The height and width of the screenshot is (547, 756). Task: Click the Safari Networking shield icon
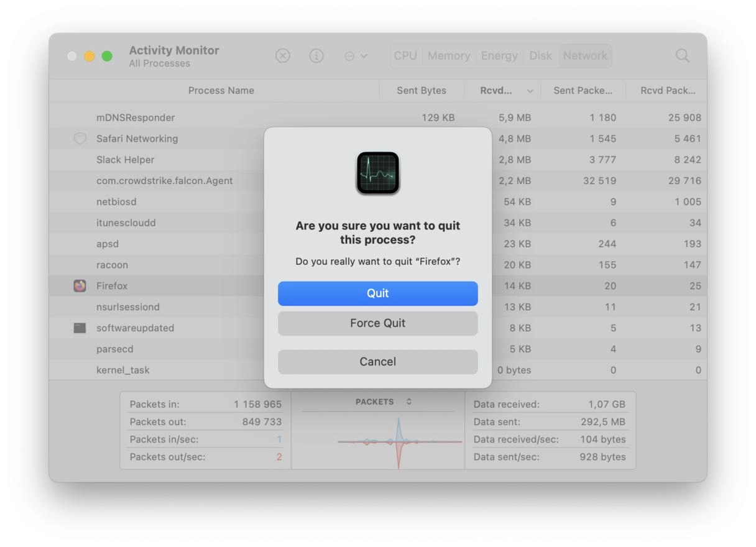[x=80, y=139]
